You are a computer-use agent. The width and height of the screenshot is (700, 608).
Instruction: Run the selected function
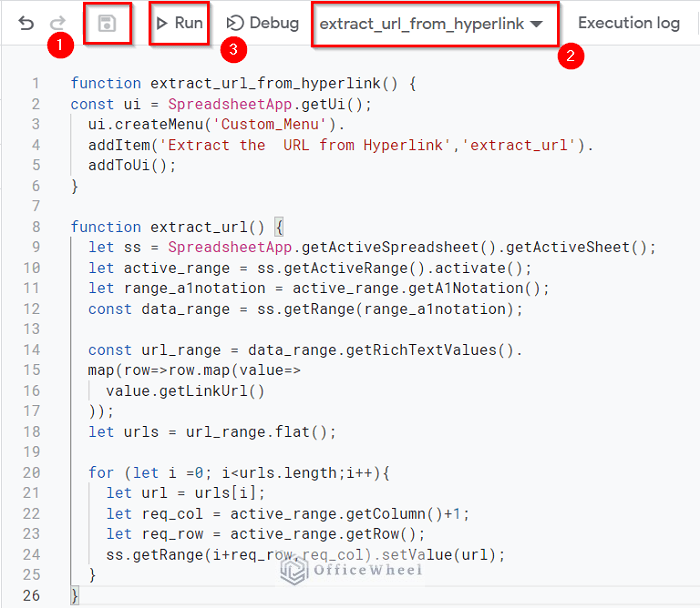[179, 23]
